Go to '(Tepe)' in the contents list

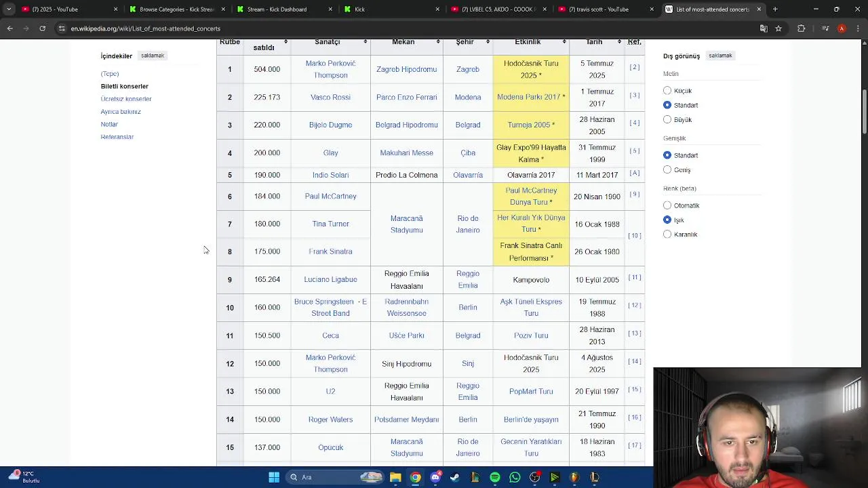coord(110,74)
